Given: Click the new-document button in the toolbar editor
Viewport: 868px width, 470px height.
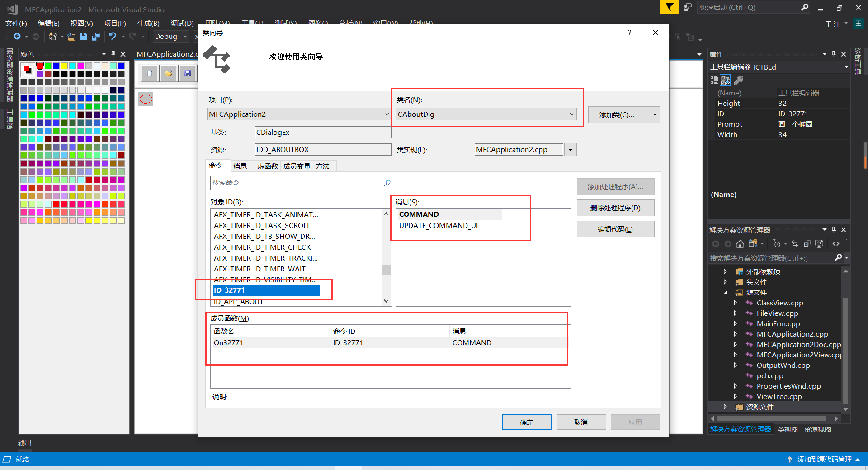Looking at the screenshot, I should click(150, 73).
